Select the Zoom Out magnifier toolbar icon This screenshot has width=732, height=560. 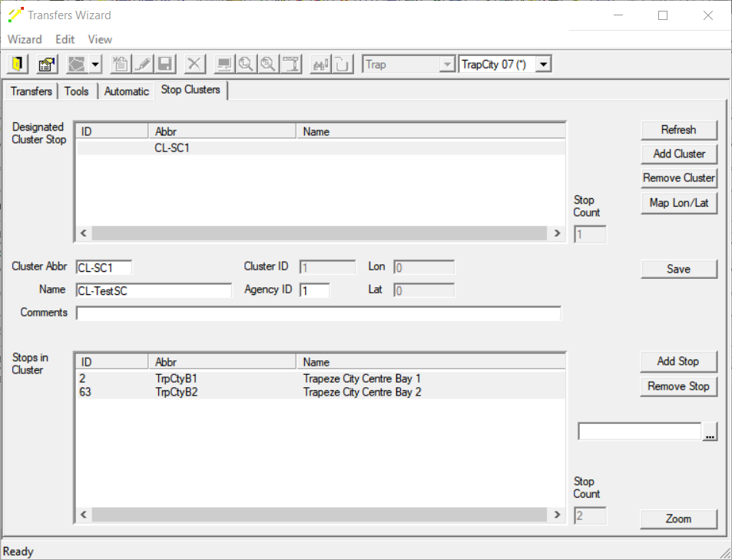tap(267, 64)
